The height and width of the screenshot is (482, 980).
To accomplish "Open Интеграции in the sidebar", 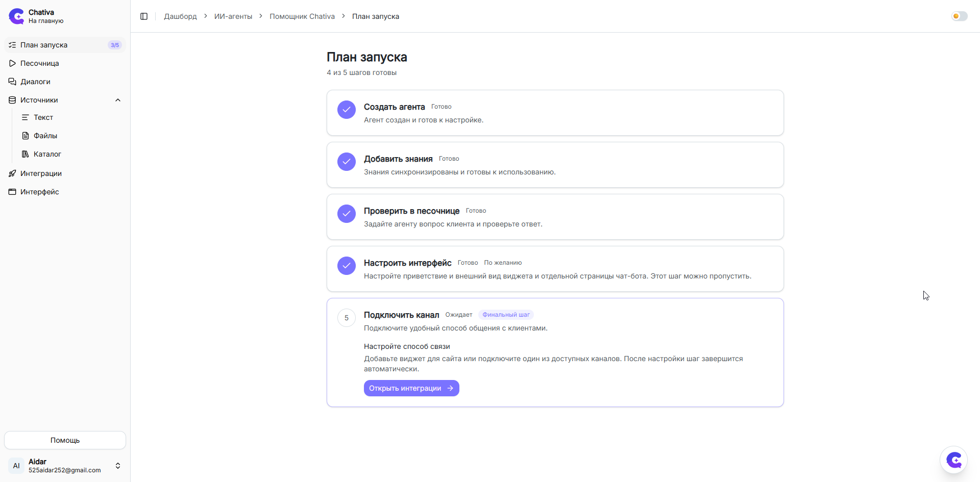I will (65, 173).
